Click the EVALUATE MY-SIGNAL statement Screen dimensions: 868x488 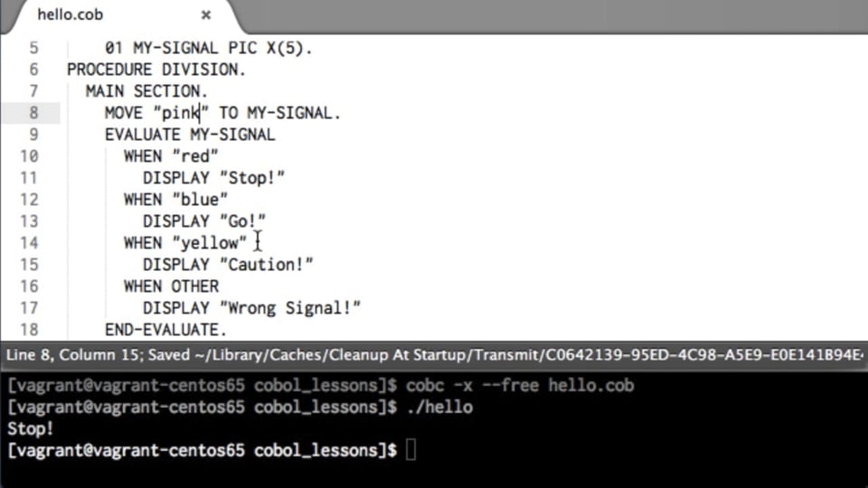(189, 135)
